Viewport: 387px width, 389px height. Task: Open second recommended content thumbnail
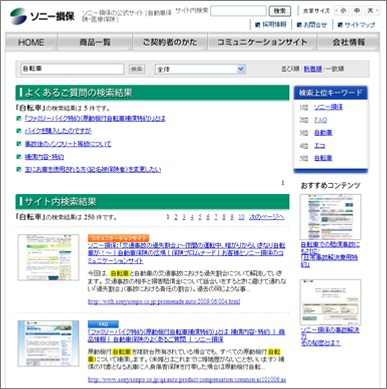330,302
